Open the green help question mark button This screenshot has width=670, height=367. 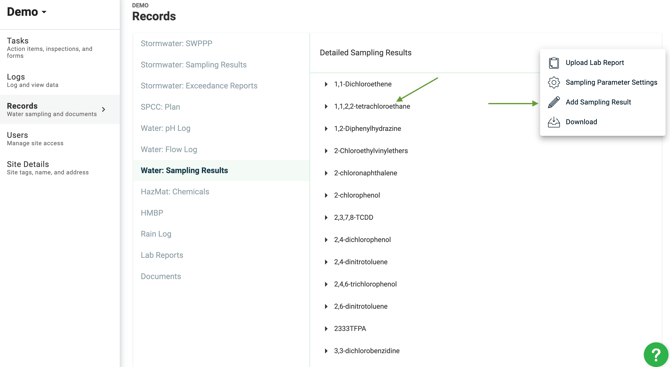tap(656, 354)
